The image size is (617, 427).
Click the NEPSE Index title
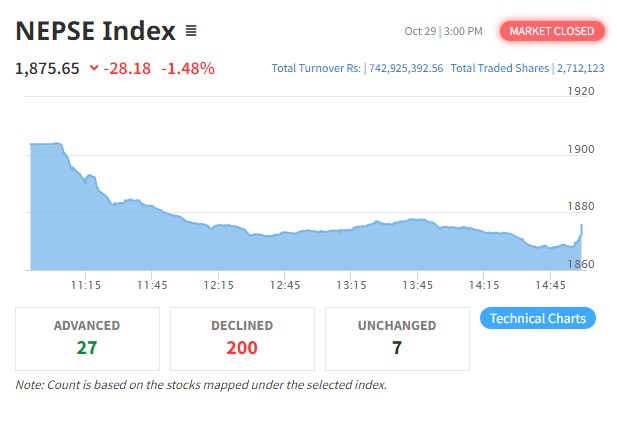tap(95, 31)
